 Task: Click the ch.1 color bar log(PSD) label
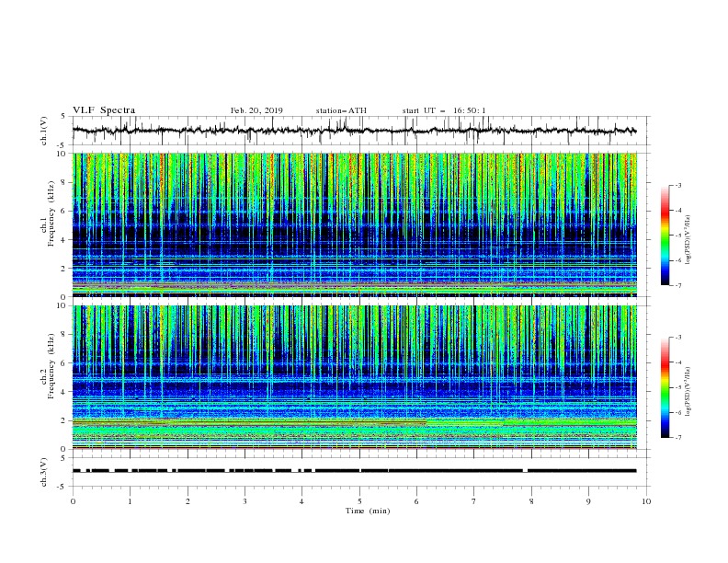pos(688,239)
